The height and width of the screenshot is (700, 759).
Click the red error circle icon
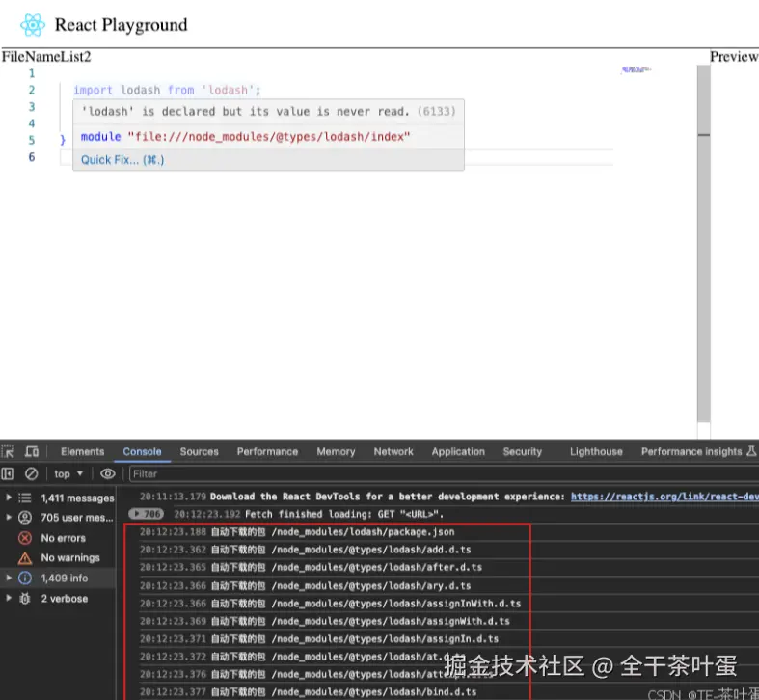tap(25, 538)
